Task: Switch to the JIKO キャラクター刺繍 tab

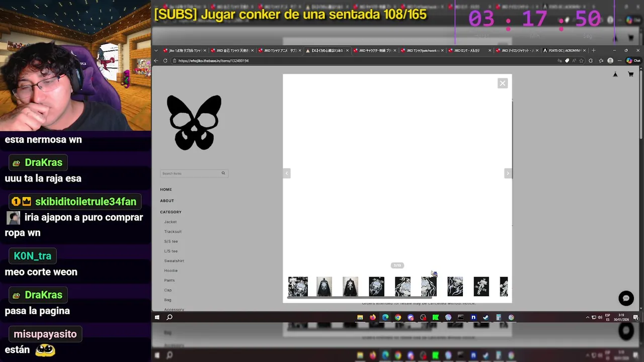Action: (x=375, y=50)
